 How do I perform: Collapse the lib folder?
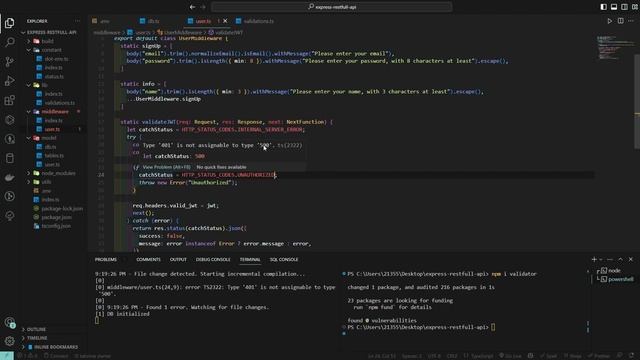[44, 85]
